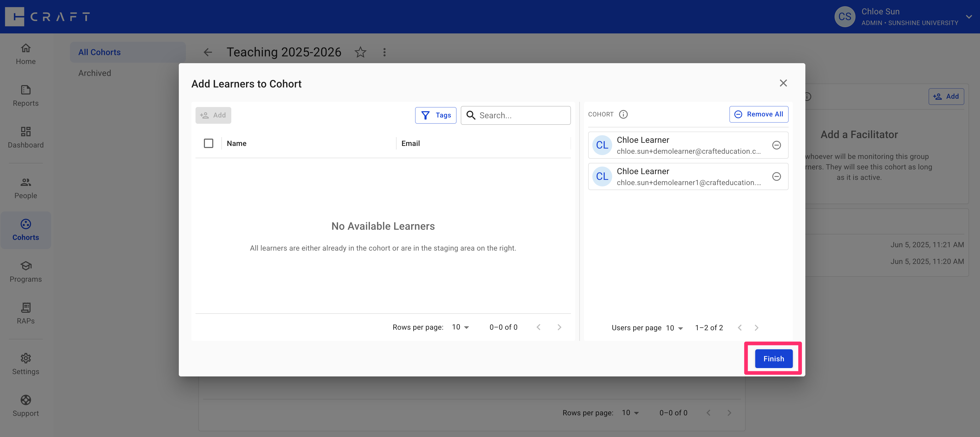Screen dimensions: 980x437
Task: Open Chloe Sun account menu chevron
Action: click(x=969, y=17)
